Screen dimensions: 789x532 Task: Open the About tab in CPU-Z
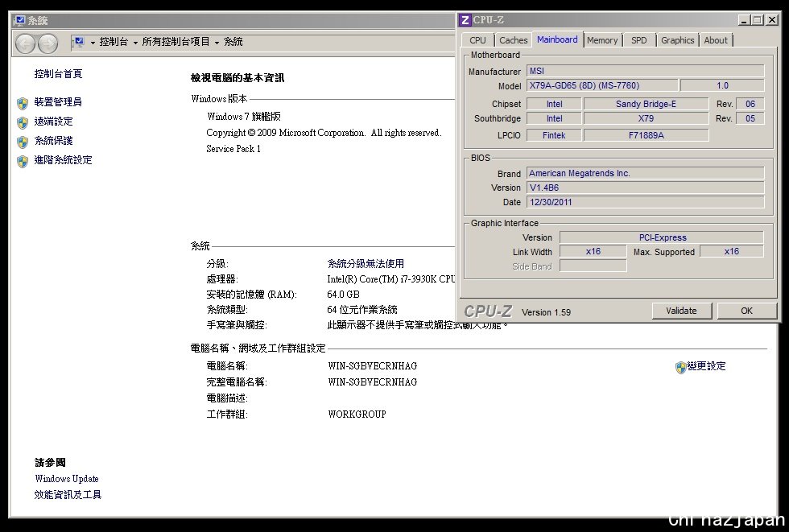[x=716, y=40]
